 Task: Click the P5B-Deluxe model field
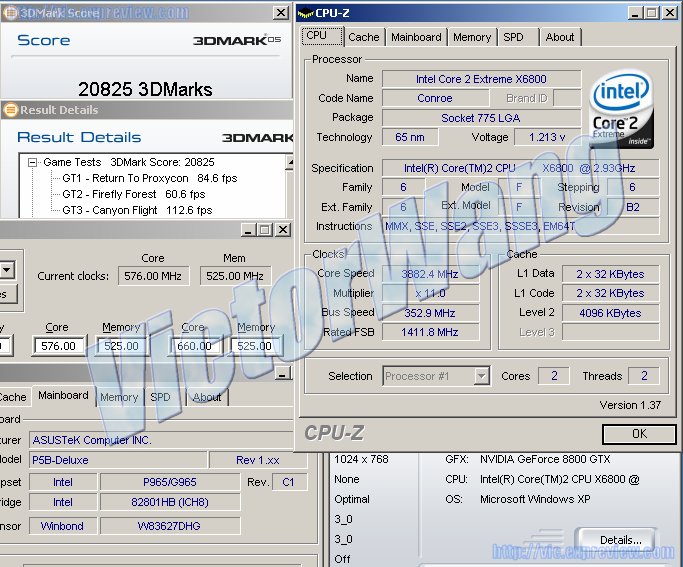coord(118,460)
